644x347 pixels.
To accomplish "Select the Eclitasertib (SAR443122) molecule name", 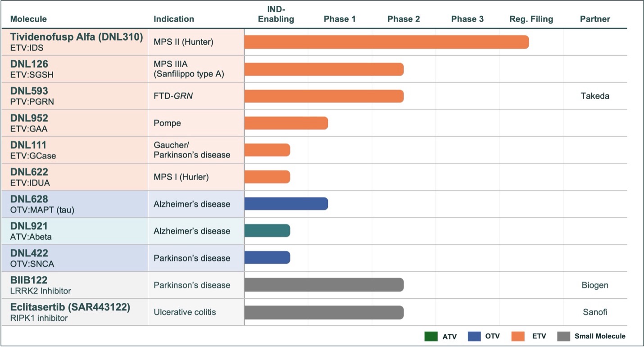I will [70, 308].
